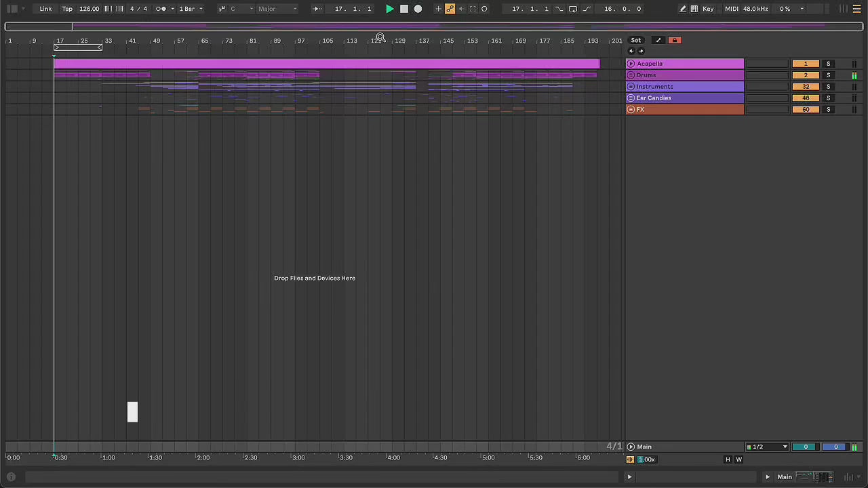The image size is (868, 488).
Task: Click the Lock Envelopes icon
Action: tap(674, 40)
